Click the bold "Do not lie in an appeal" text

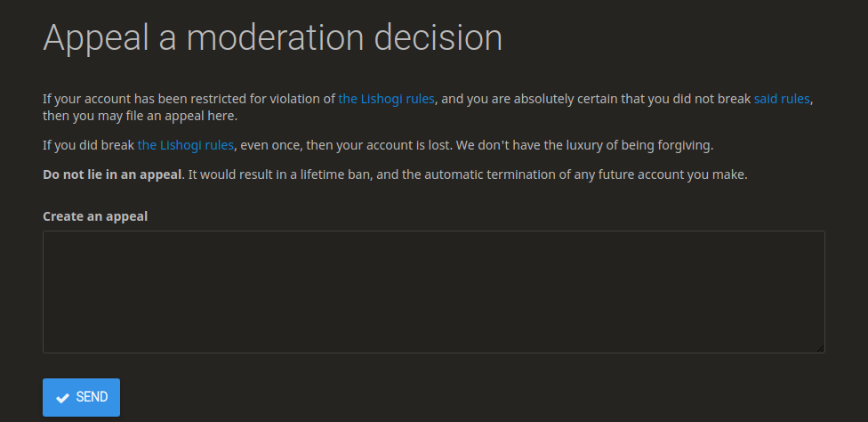pyautogui.click(x=112, y=174)
